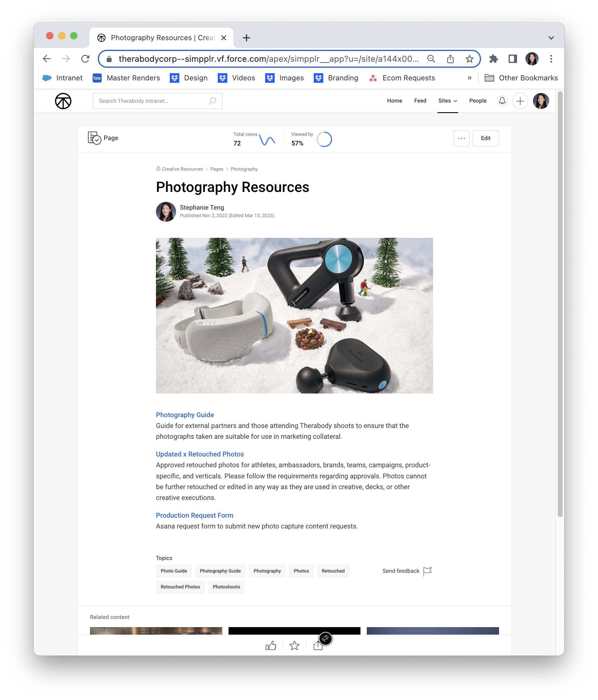
Task: Bookmark this tab with the star icon
Action: coord(469,59)
